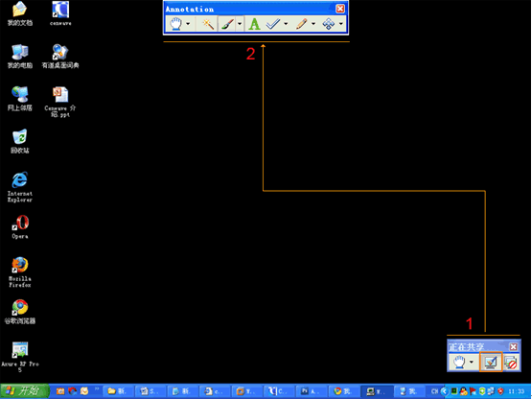Expand checkmark stamp options dropdown arrow

286,24
